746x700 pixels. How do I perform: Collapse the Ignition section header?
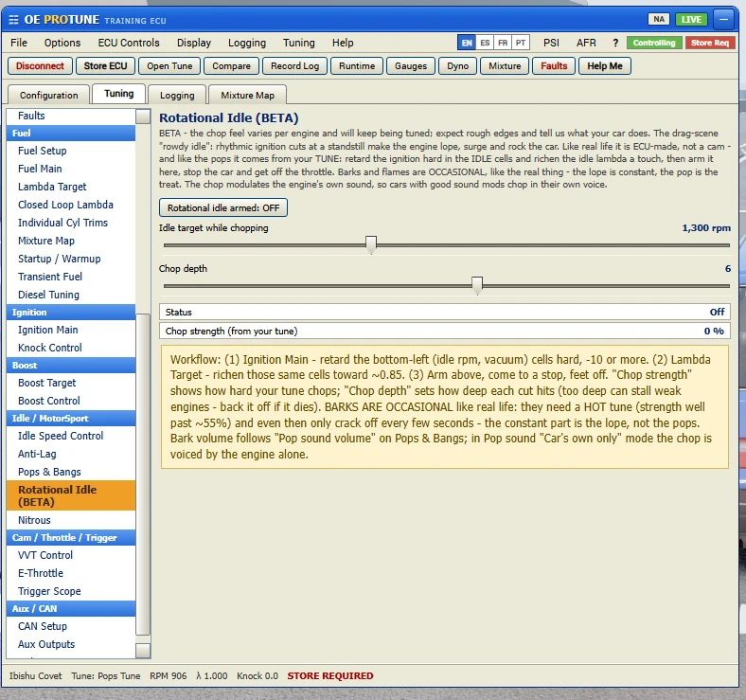(x=71, y=313)
